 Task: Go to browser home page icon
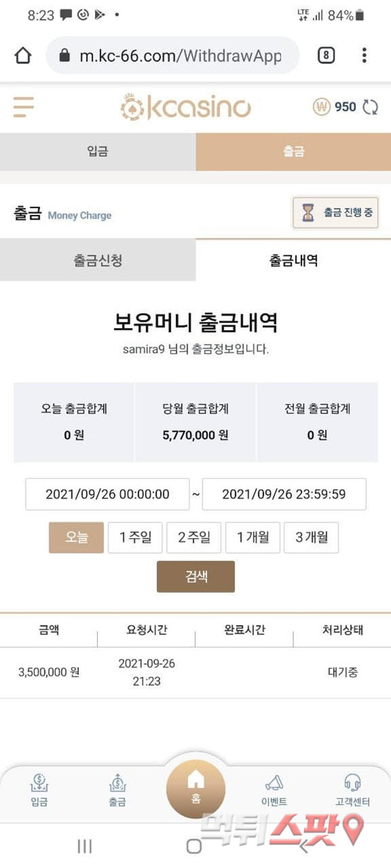tap(23, 55)
